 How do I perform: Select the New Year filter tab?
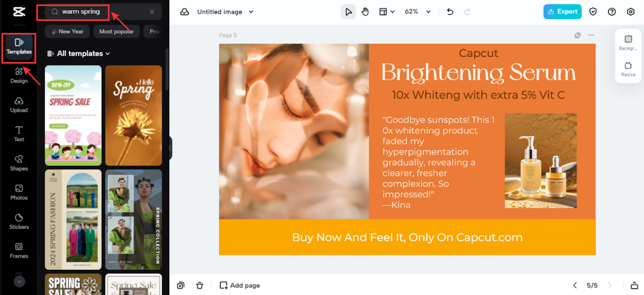pos(68,31)
